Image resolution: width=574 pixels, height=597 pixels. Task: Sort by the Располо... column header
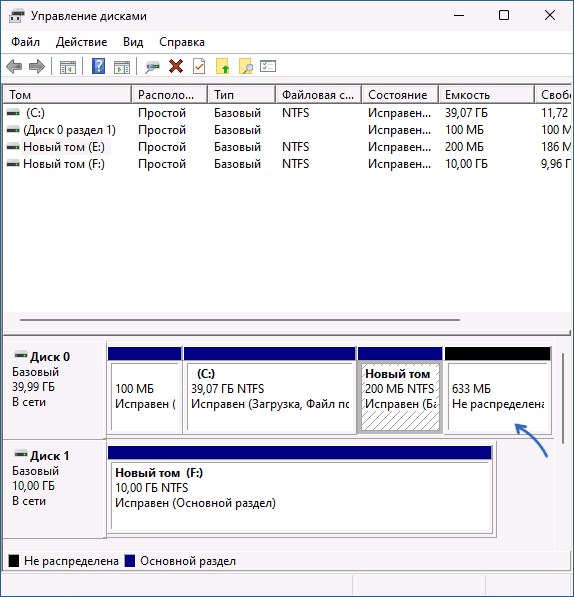click(x=170, y=94)
